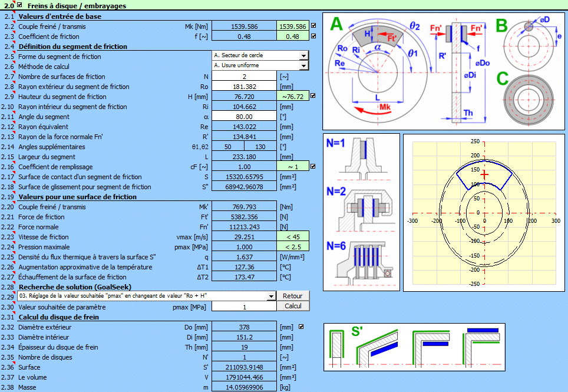
Task: Click the Couple freiné Mk 1539.586 input cell
Action: [244, 27]
